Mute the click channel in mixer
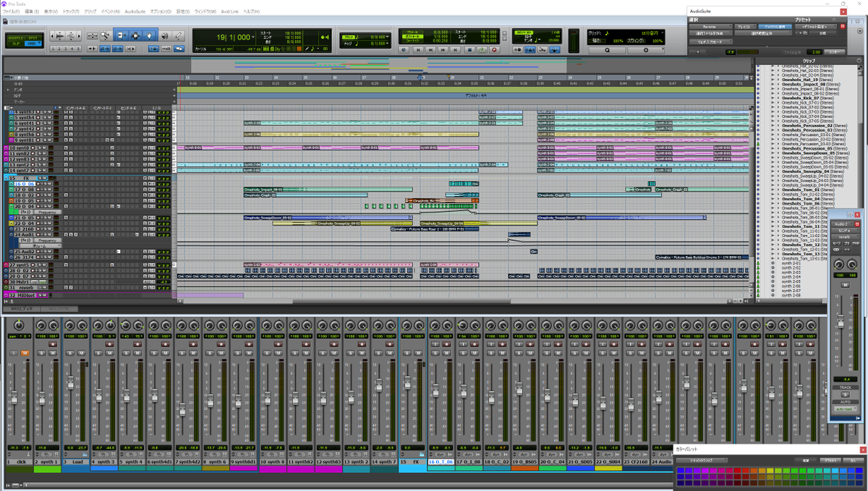Viewport: 868px width, 491px height. pos(25,352)
